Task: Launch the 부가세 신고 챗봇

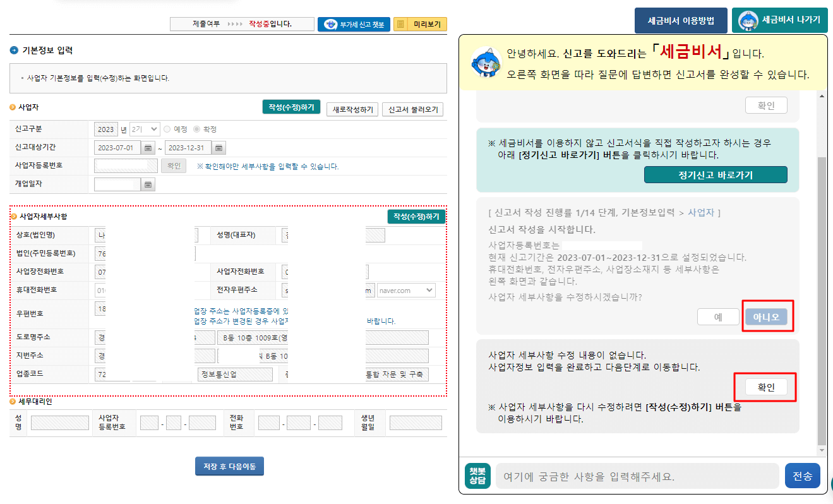Action: pos(354,23)
